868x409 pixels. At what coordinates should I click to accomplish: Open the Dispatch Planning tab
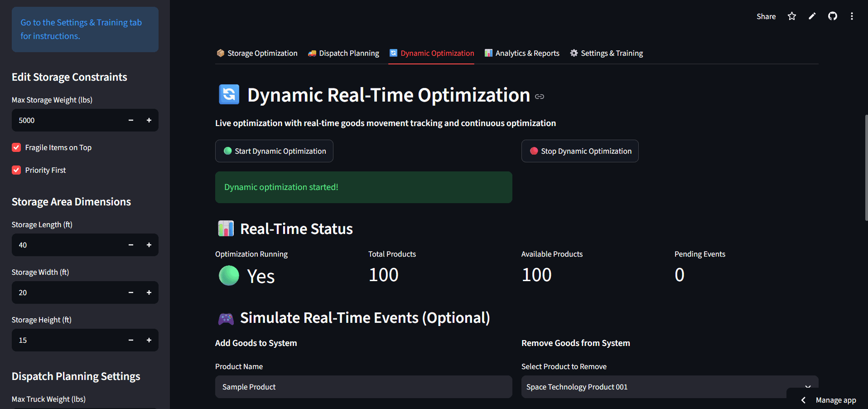[343, 53]
